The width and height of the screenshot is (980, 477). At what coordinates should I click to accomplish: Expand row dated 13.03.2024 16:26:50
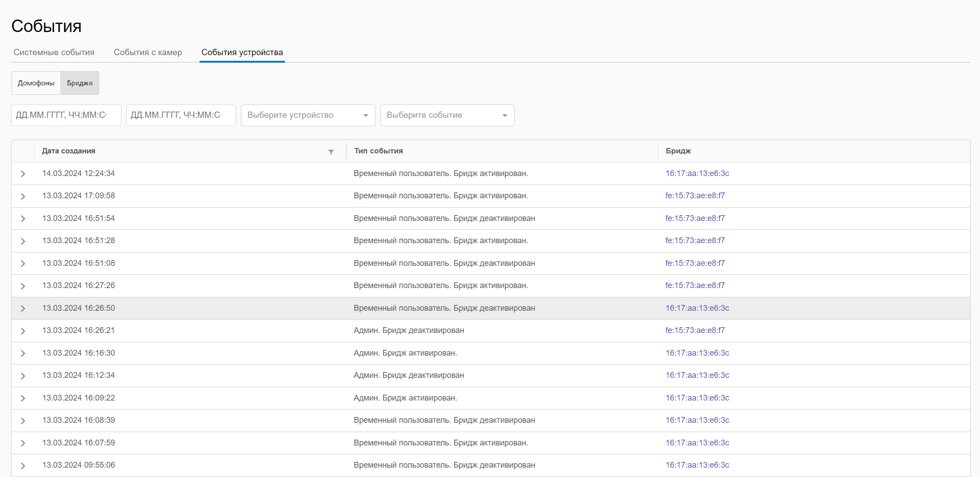[x=23, y=309]
